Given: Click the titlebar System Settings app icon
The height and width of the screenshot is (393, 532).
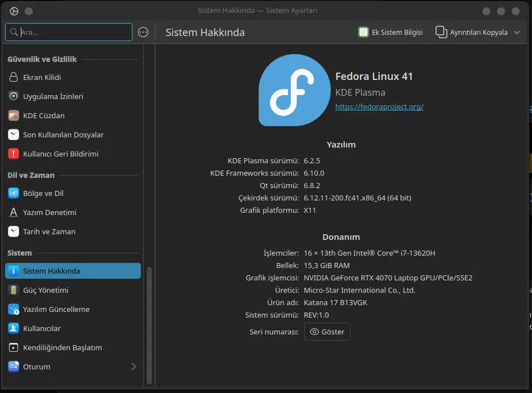Looking at the screenshot, I should (x=14, y=11).
